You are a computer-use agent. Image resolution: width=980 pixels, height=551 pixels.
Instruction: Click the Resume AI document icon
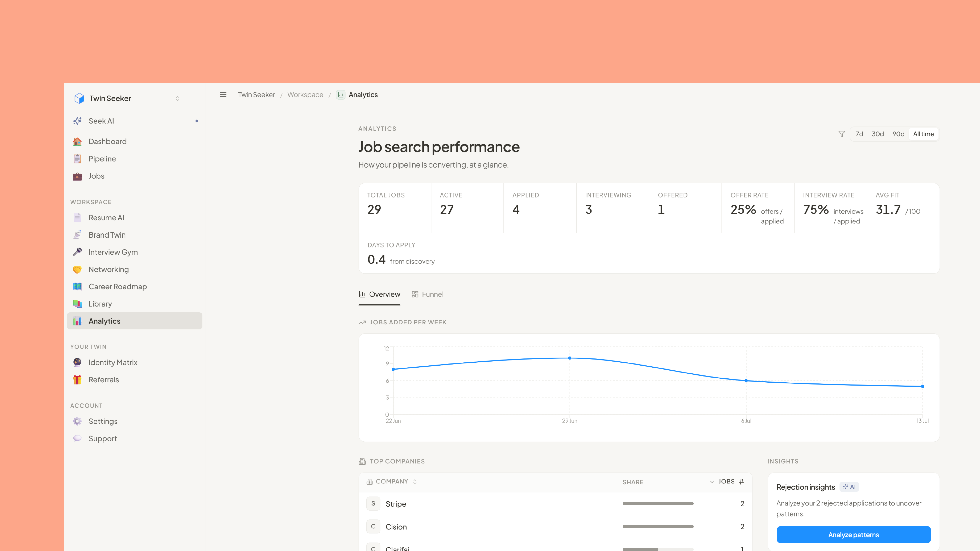pos(77,218)
